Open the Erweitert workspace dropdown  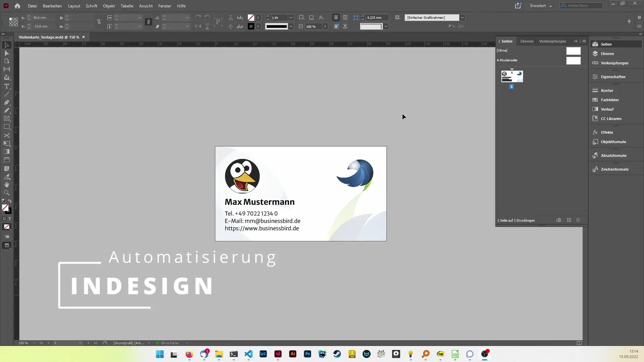pos(541,6)
